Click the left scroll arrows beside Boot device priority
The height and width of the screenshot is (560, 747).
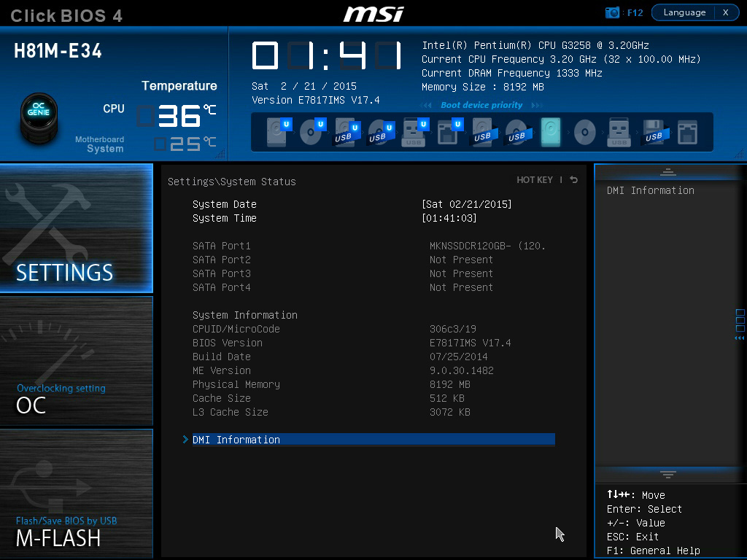click(x=426, y=105)
